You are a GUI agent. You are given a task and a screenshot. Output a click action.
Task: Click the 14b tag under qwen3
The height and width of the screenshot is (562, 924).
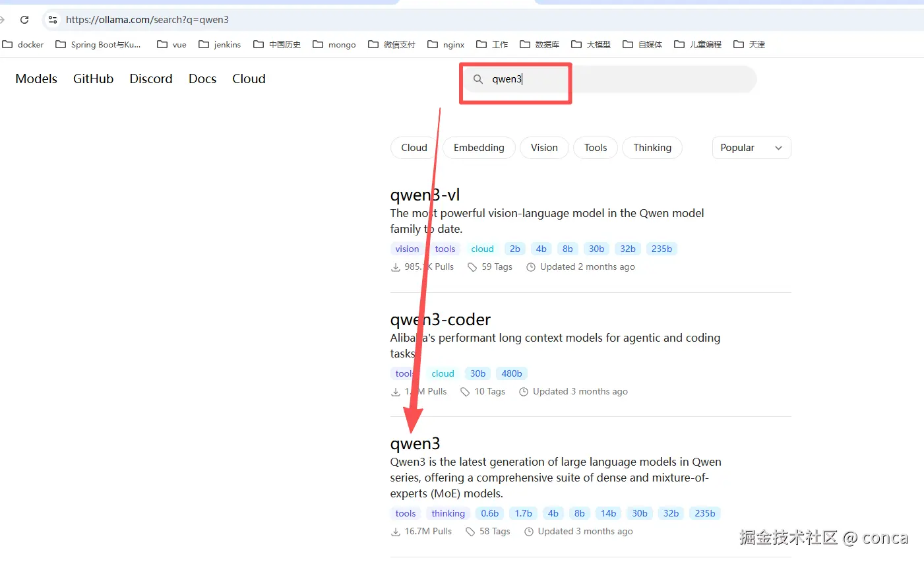tap(609, 513)
